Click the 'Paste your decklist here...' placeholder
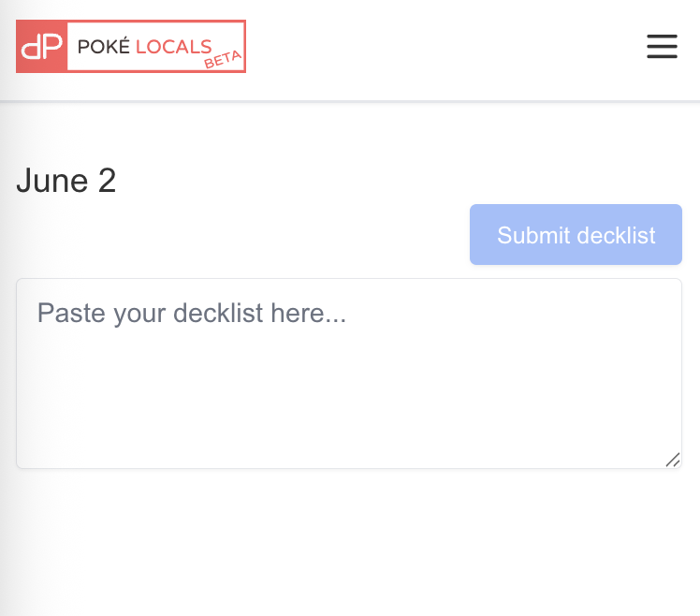Screen dimensions: 700x616 tap(192, 313)
